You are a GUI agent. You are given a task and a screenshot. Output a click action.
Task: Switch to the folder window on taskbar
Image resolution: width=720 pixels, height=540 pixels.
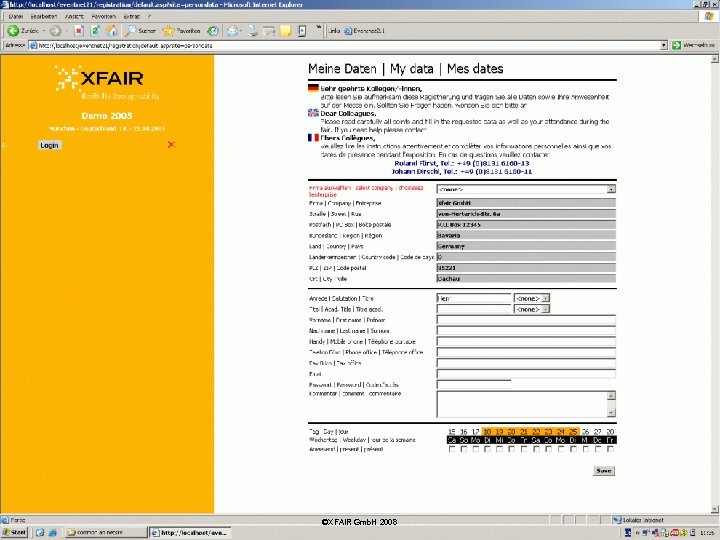coord(105,533)
